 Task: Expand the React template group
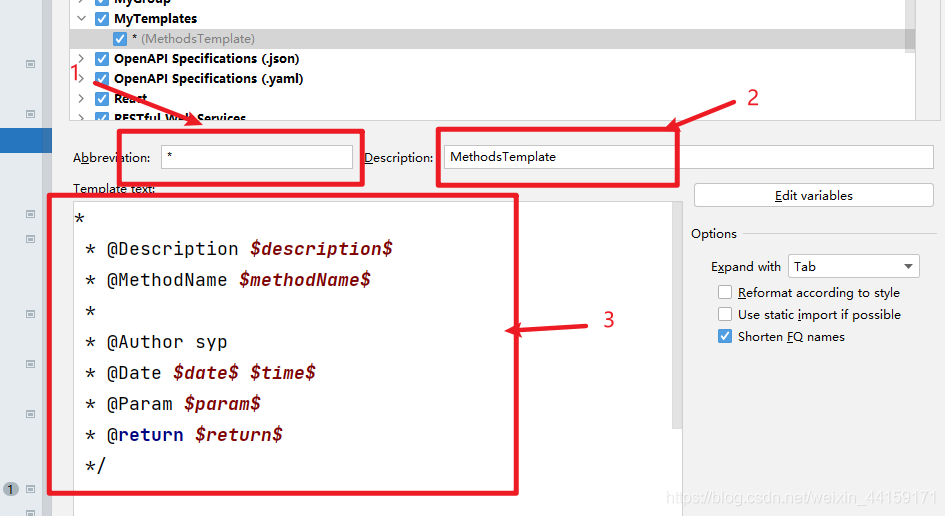[81, 98]
